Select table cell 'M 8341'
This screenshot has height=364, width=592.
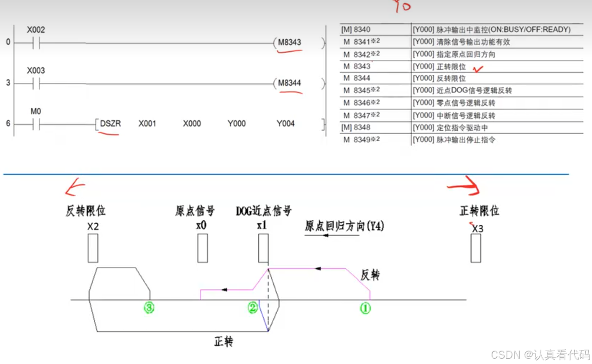[361, 42]
